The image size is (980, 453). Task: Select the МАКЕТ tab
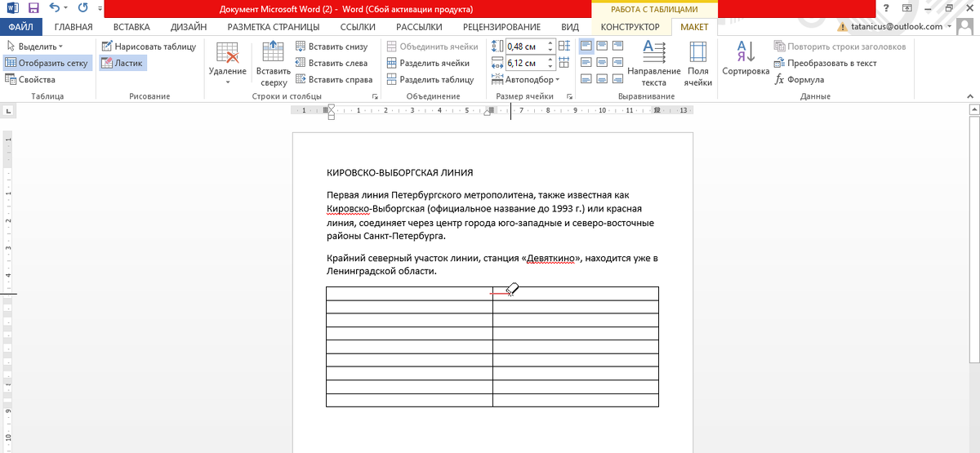pyautogui.click(x=695, y=27)
